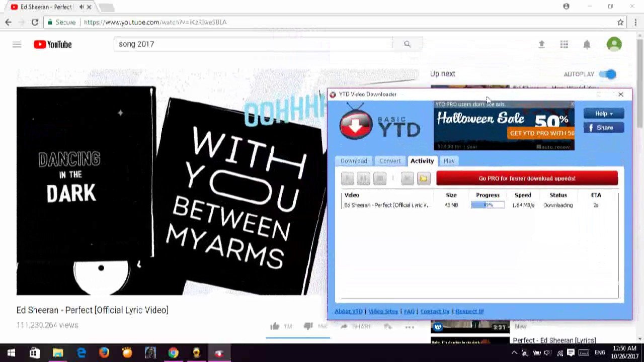Launch Microsoft Edge from taskbar
Screen dimensions: 644x362
tap(81, 353)
